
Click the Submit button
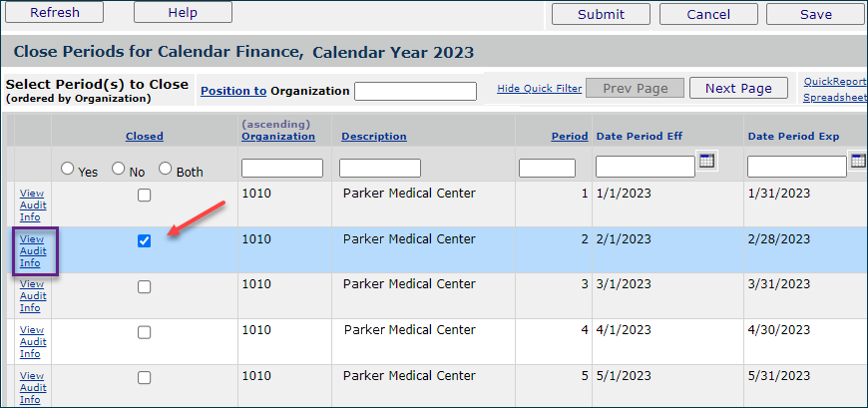(x=601, y=14)
